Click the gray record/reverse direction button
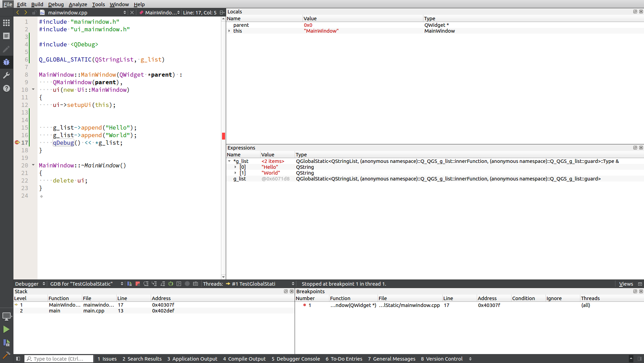 [x=187, y=284]
